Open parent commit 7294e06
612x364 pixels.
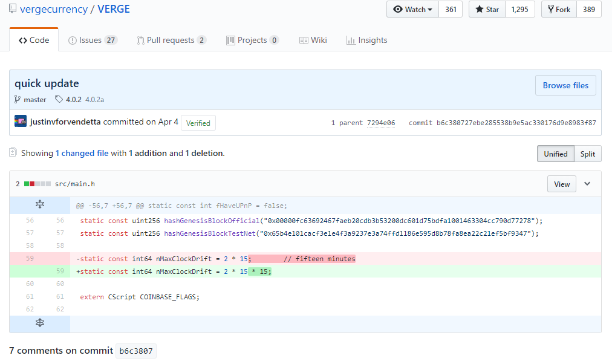point(381,123)
